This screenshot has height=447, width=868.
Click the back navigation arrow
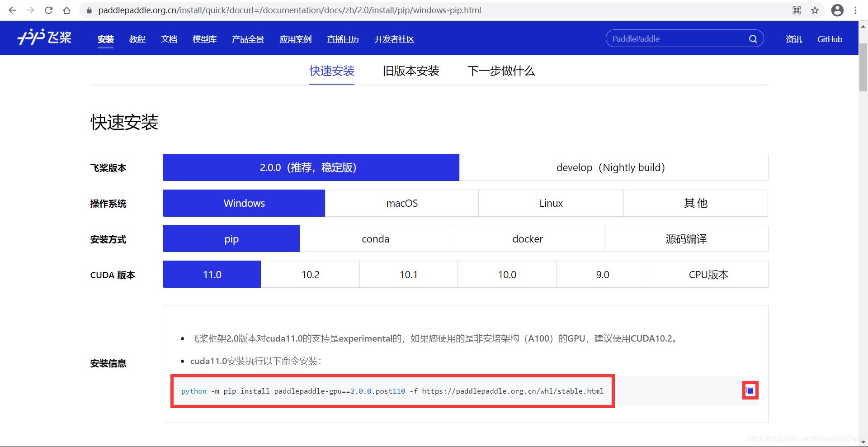point(12,10)
